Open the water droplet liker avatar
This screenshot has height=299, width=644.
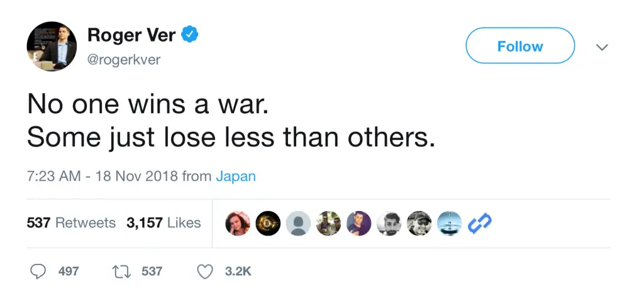(449, 222)
